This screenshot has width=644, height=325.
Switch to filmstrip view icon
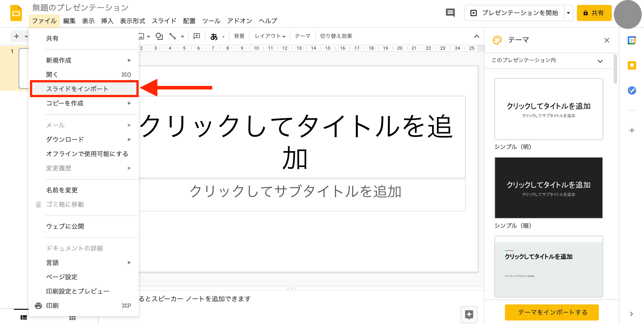(x=23, y=317)
